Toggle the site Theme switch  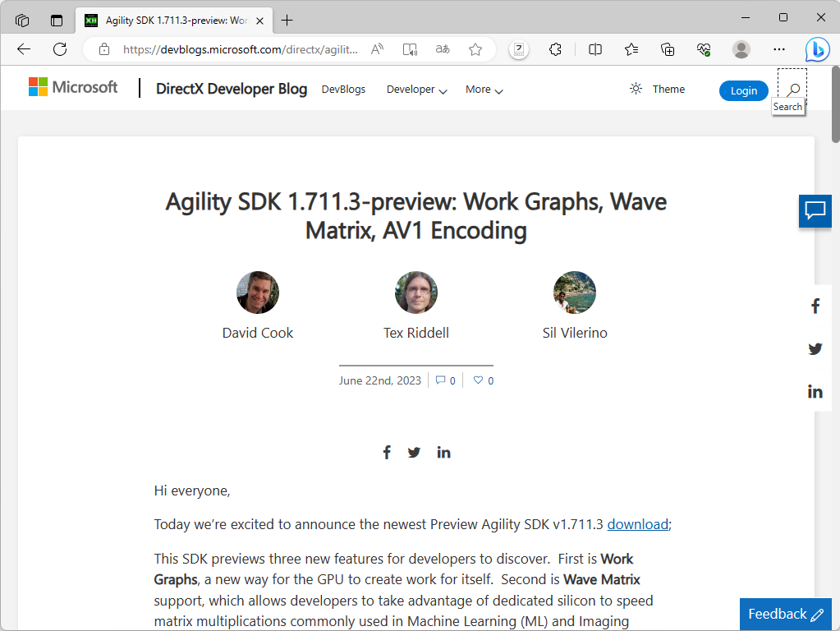tap(658, 89)
